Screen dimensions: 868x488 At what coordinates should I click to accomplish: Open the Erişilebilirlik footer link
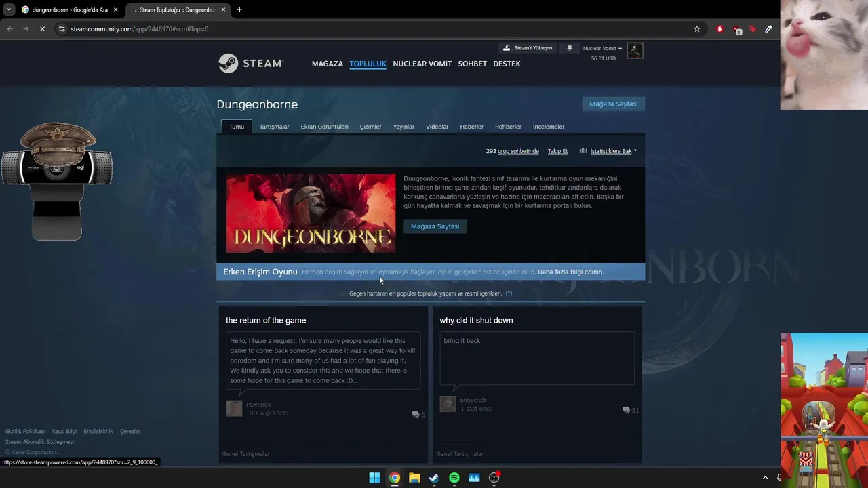click(x=98, y=432)
